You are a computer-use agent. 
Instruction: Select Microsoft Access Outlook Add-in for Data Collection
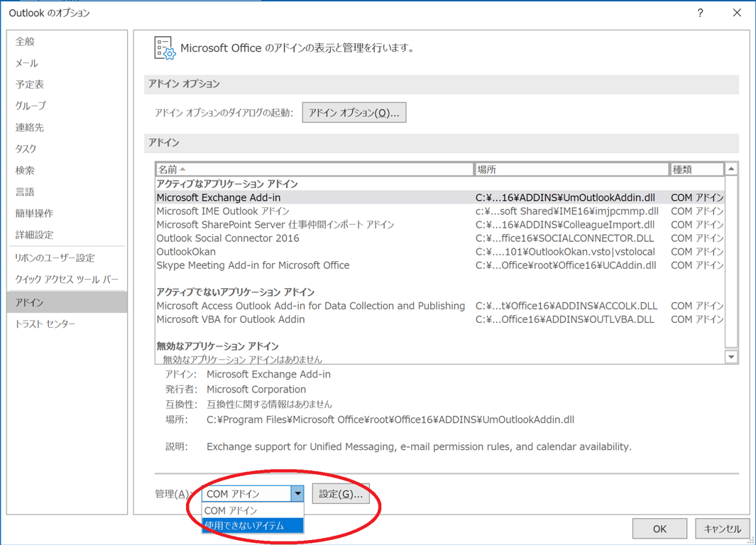439,306
